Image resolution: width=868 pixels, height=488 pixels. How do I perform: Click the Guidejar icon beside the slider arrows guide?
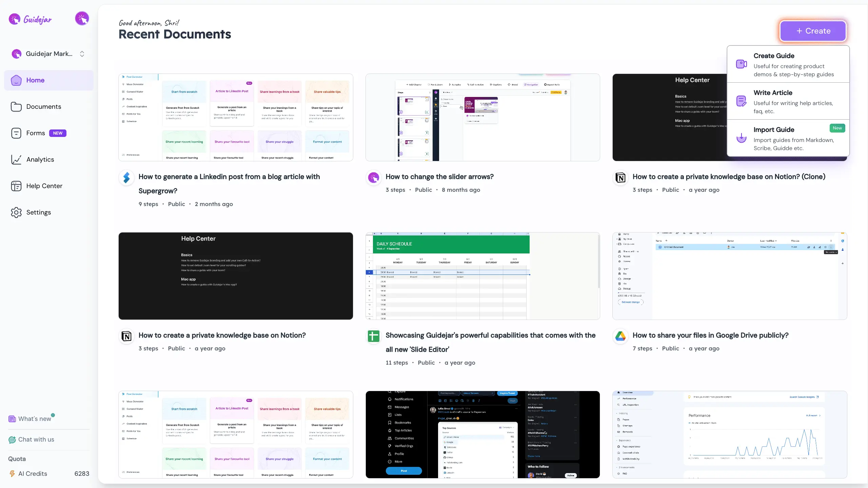[374, 178]
